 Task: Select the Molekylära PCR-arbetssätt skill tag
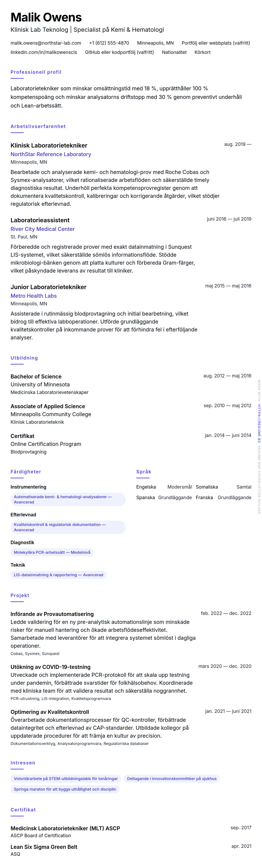coord(52,552)
